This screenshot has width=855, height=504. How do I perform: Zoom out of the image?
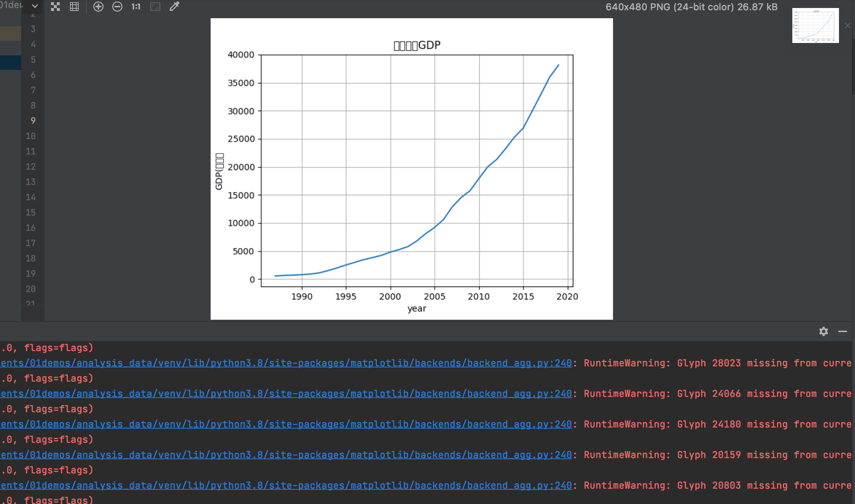pos(117,7)
